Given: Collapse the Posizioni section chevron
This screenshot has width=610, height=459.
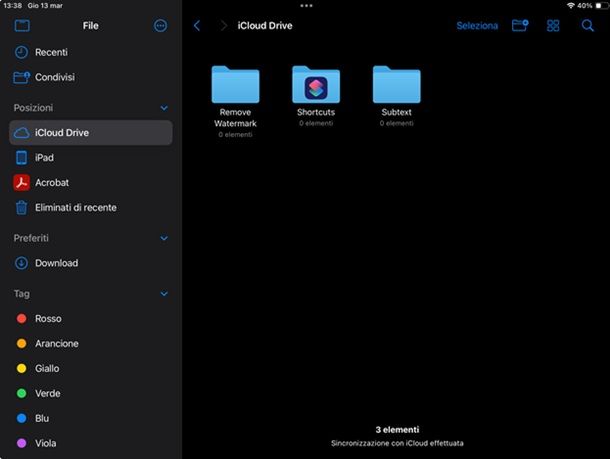Looking at the screenshot, I should pyautogui.click(x=164, y=108).
